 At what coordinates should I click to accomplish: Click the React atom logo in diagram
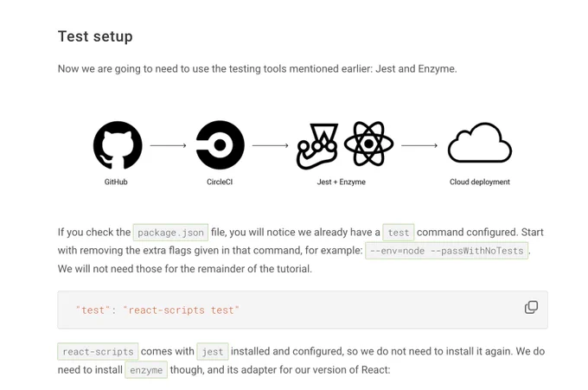tap(368, 144)
